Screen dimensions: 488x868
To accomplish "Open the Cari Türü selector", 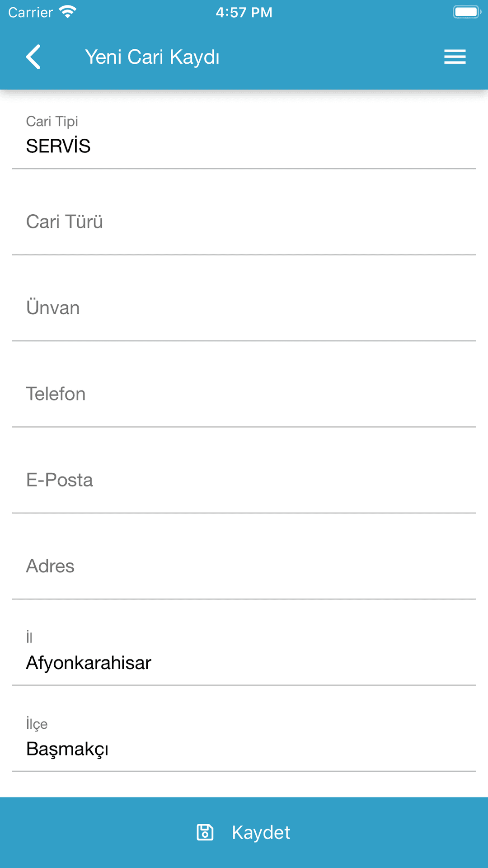I will pyautogui.click(x=244, y=222).
